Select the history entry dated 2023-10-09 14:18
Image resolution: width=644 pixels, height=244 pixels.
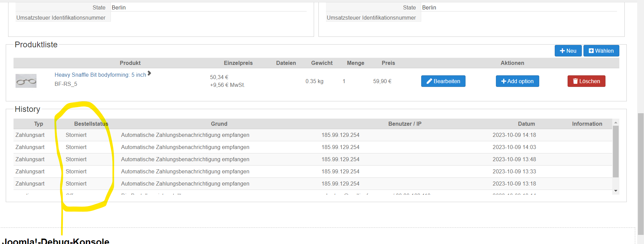(514, 135)
